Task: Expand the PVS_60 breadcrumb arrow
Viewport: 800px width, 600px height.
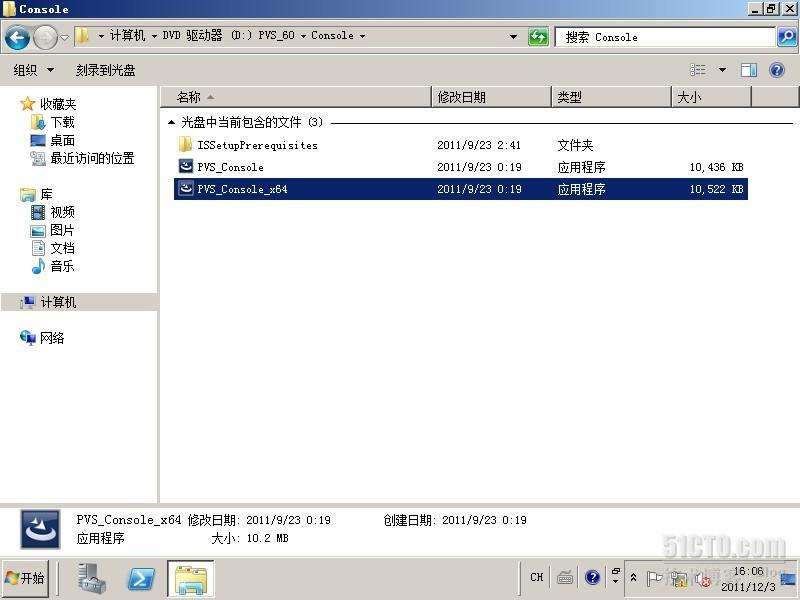Action: (303, 36)
